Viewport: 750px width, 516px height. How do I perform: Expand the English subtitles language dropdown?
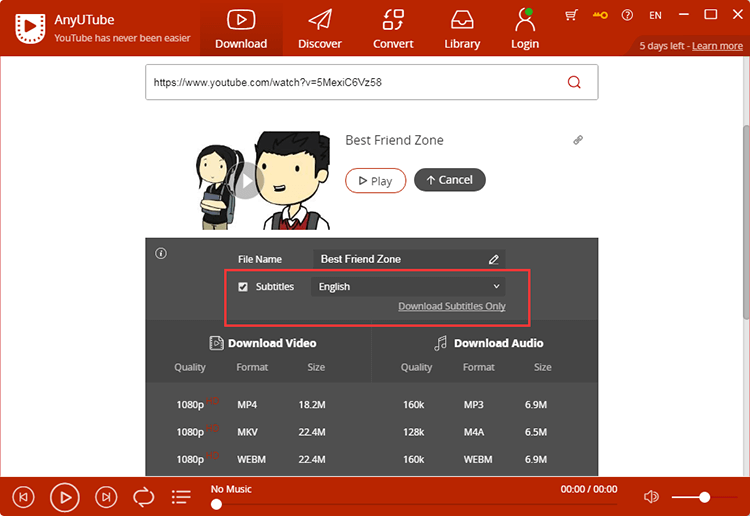click(x=408, y=286)
